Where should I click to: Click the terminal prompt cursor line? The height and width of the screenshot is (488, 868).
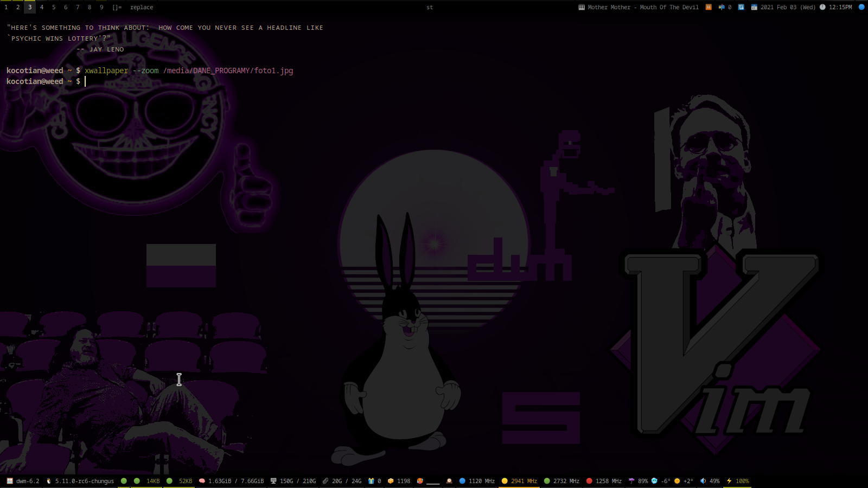tap(85, 81)
